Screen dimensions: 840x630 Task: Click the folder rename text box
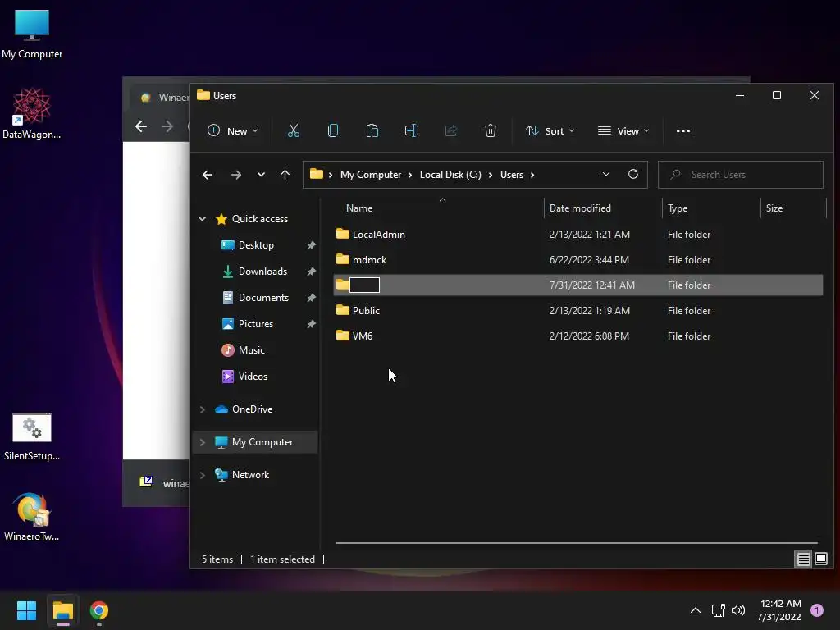(364, 285)
